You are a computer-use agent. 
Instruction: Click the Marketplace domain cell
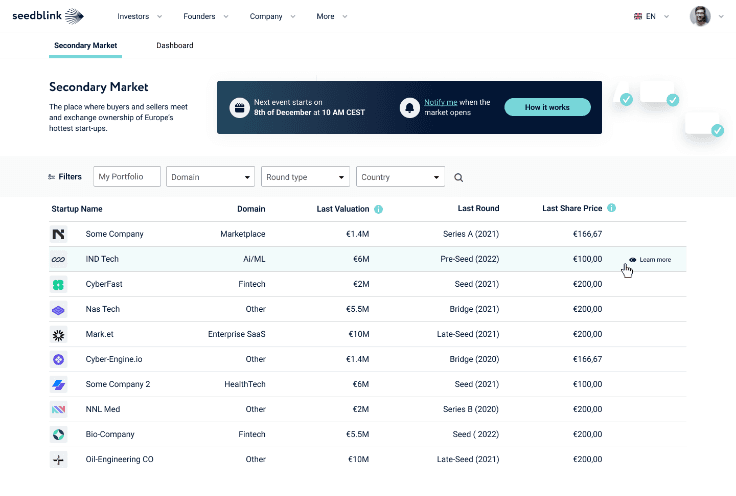pos(243,234)
